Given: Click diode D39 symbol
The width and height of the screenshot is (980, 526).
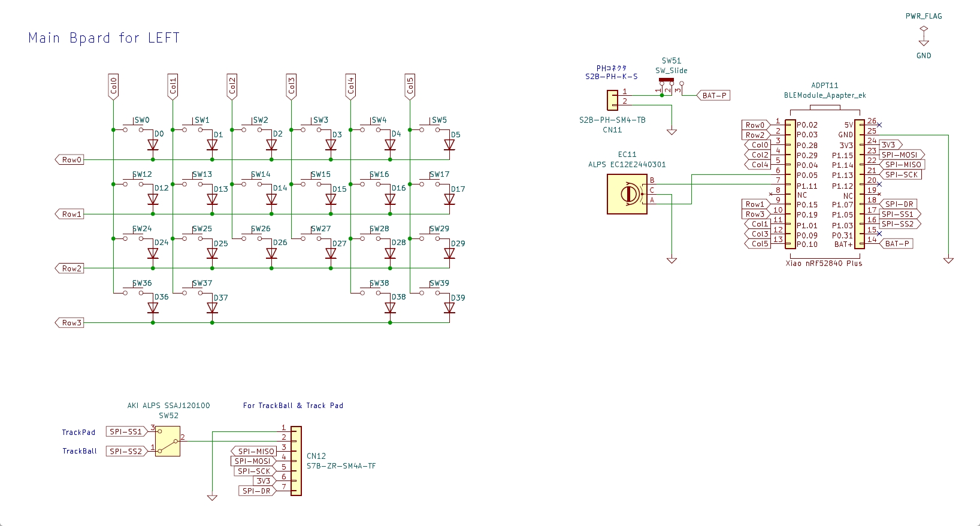Looking at the screenshot, I should point(449,308).
